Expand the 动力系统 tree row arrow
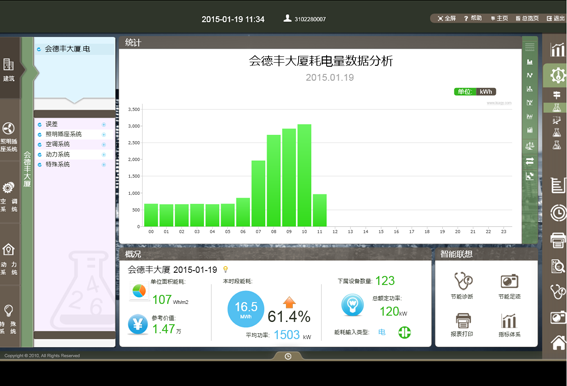 104,155
